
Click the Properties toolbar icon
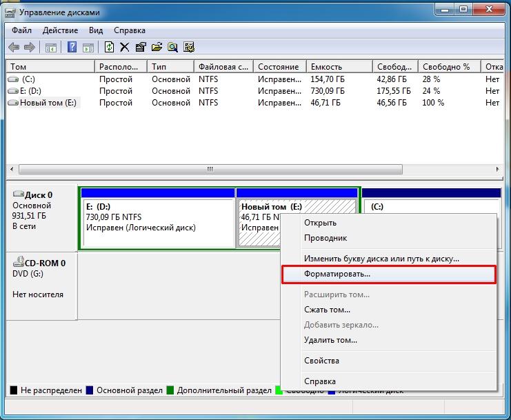[x=141, y=48]
